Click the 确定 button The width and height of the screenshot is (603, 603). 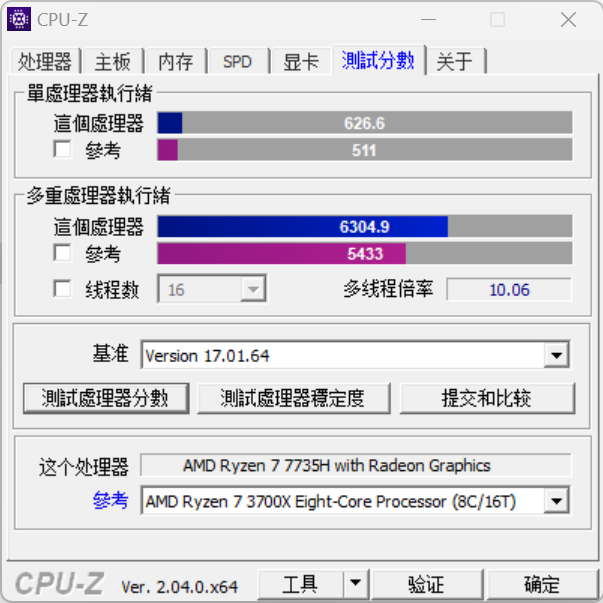click(x=542, y=584)
